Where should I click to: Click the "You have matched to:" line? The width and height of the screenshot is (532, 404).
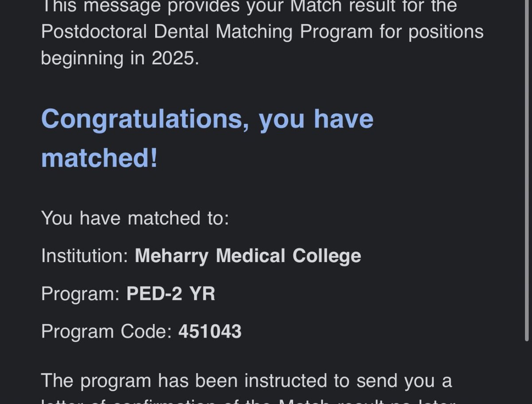(x=135, y=218)
